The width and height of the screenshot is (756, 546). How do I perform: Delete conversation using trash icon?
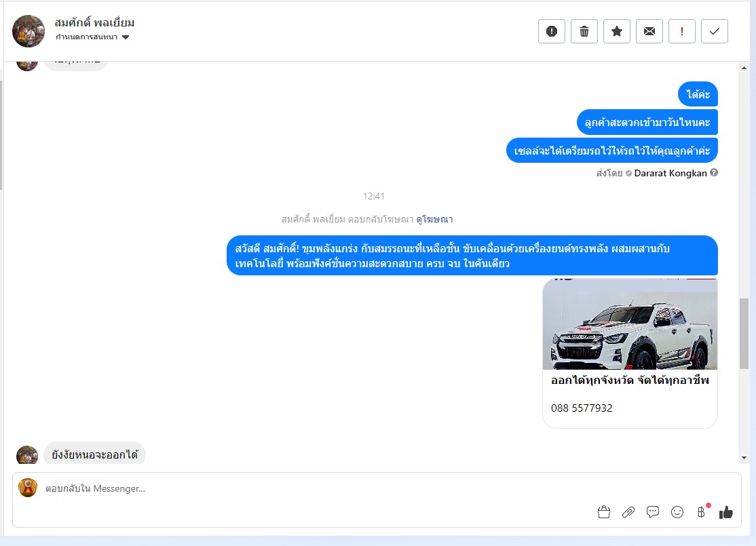tap(584, 31)
